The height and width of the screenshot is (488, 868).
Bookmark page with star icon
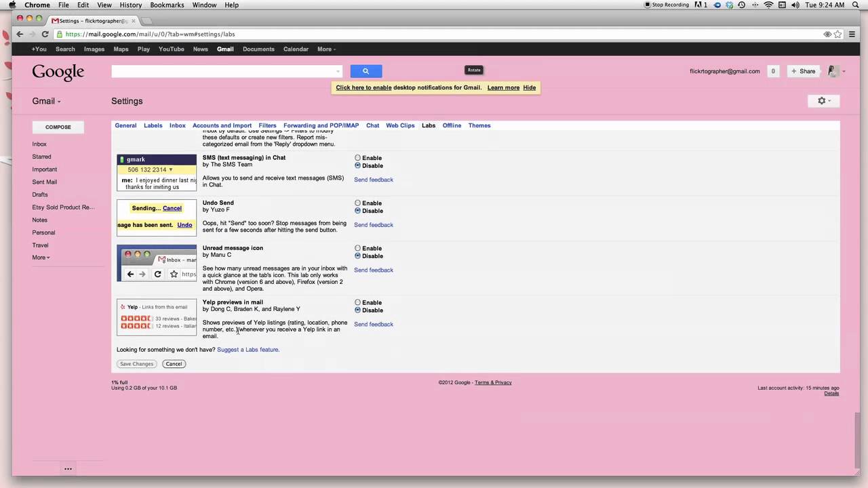pos(838,34)
